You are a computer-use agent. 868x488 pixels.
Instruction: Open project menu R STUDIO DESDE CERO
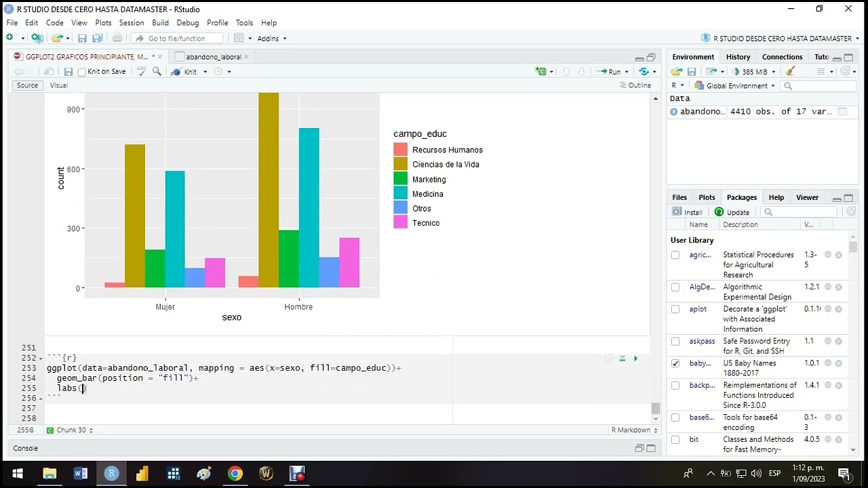point(781,39)
